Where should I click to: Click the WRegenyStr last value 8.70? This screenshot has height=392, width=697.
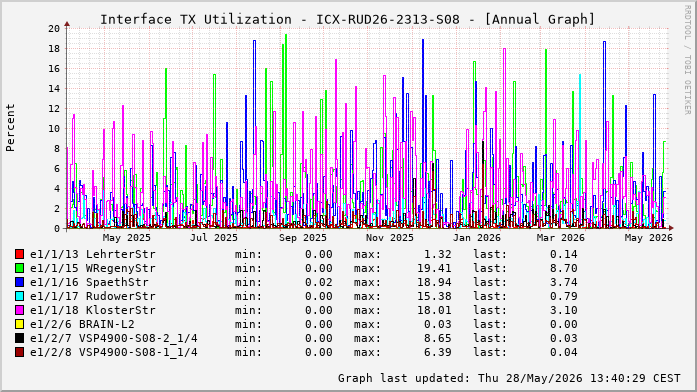tap(564, 268)
